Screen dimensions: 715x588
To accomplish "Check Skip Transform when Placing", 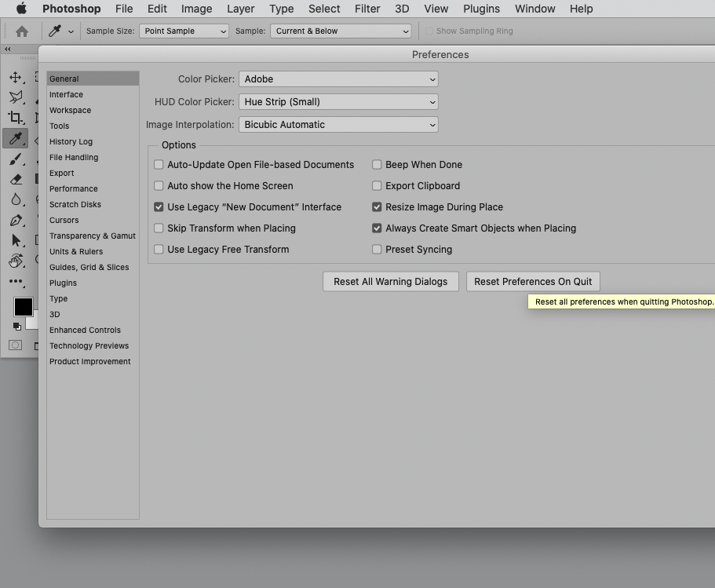I will [x=159, y=228].
